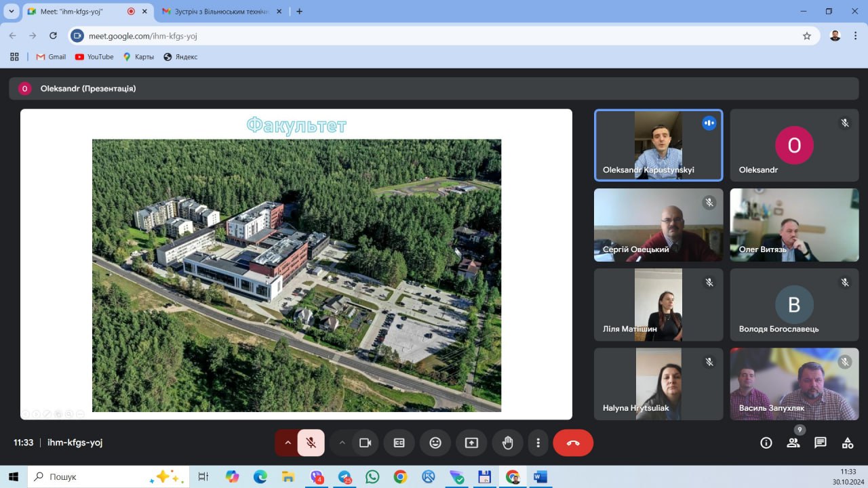Open meeting details info icon
Viewport: 868px width, 488px height.
766,443
